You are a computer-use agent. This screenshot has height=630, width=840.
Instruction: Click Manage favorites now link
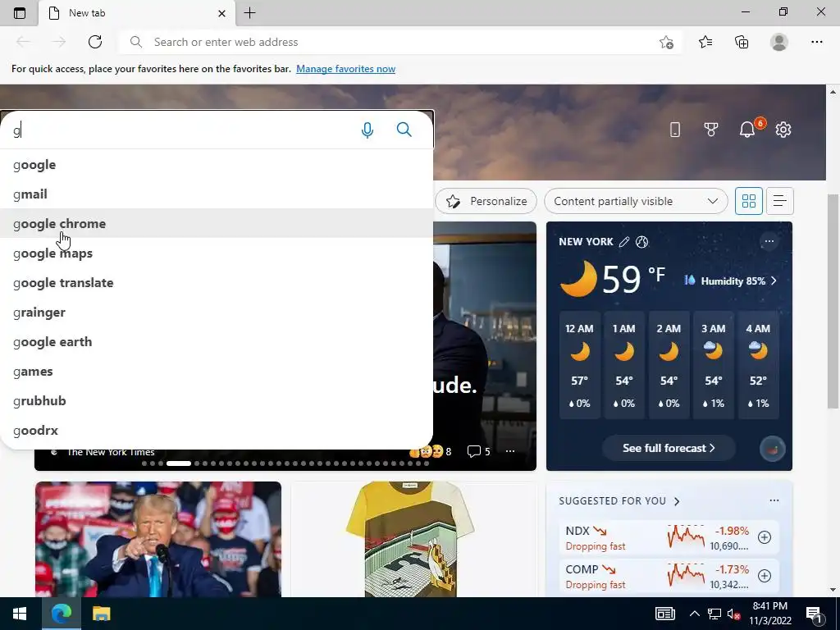click(345, 69)
